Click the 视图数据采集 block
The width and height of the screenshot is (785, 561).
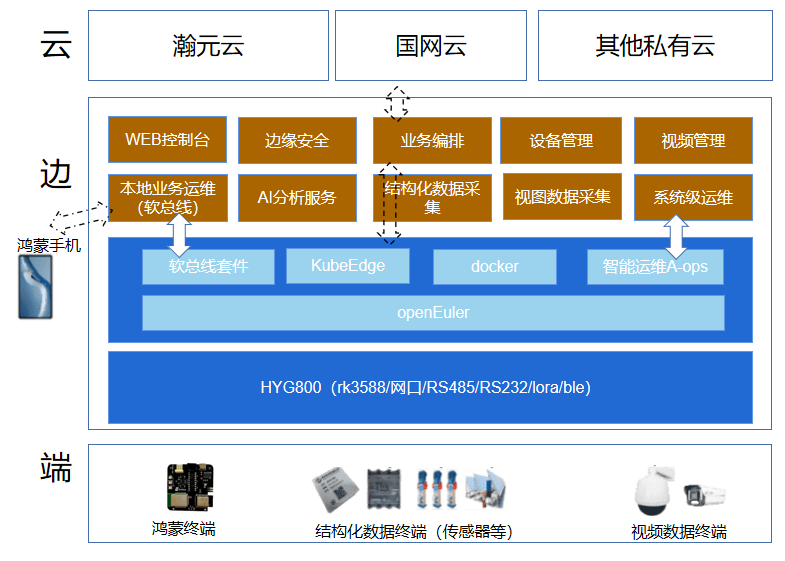click(x=562, y=197)
